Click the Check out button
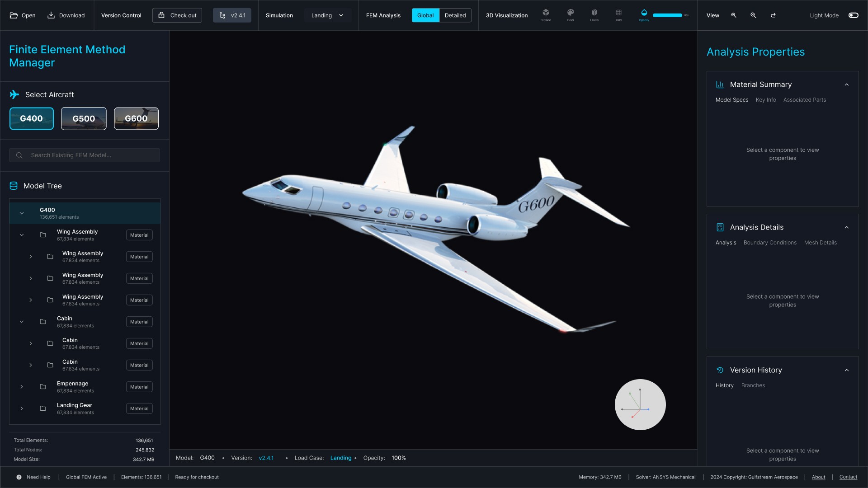 (177, 15)
